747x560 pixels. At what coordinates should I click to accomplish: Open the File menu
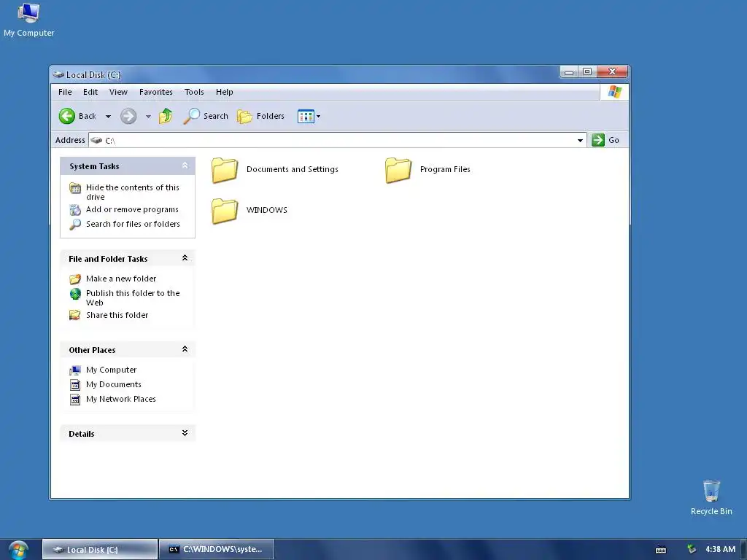[x=65, y=92]
